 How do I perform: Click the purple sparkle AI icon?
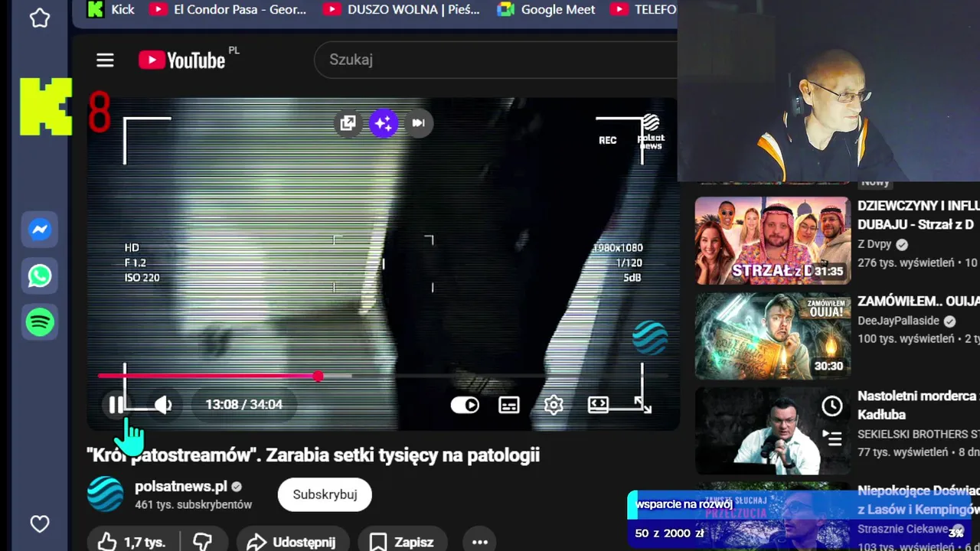384,122
